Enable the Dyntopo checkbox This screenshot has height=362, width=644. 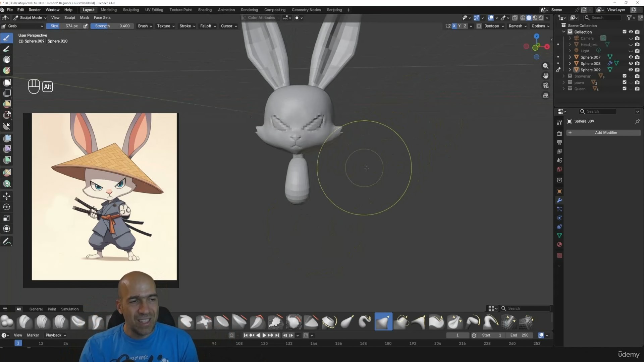(479, 26)
